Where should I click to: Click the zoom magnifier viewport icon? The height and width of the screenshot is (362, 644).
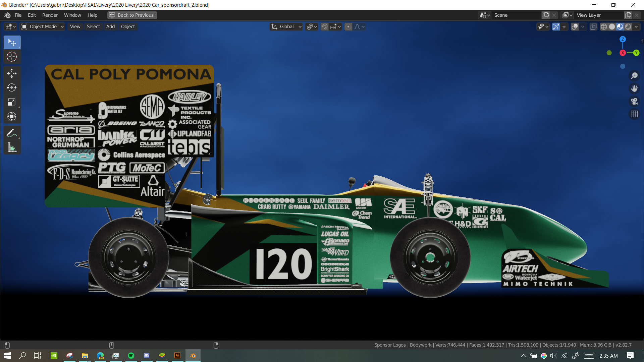pos(634,76)
